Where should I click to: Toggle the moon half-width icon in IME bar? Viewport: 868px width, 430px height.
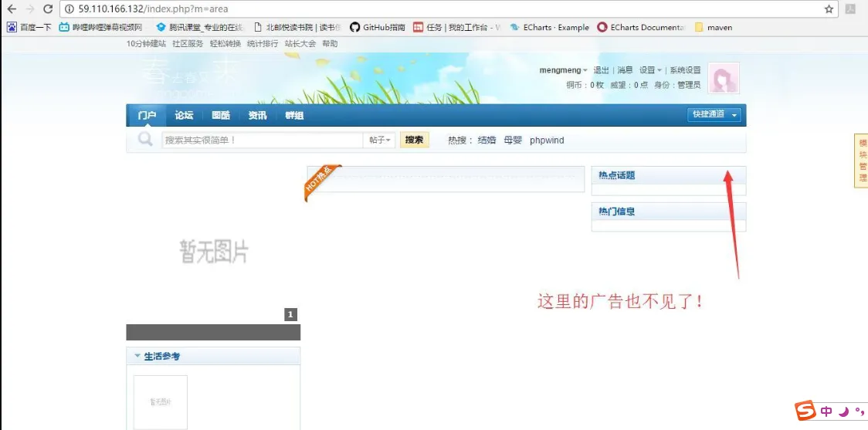(843, 411)
